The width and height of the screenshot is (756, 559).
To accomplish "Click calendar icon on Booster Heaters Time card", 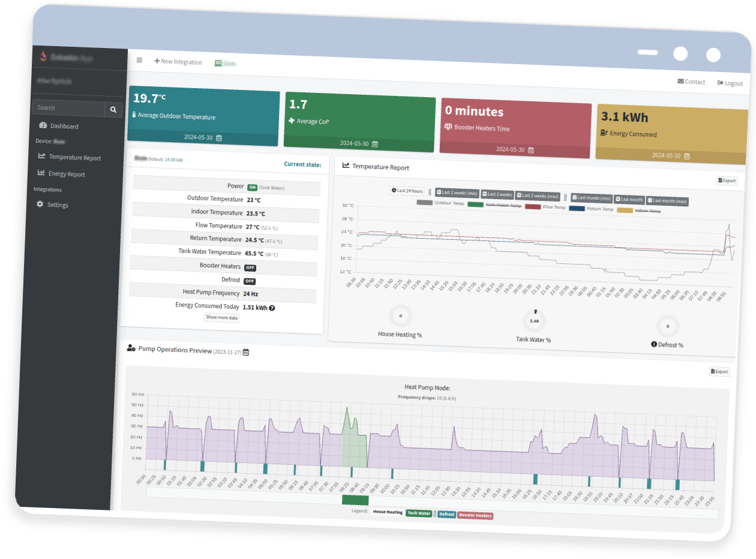I will tap(531, 150).
